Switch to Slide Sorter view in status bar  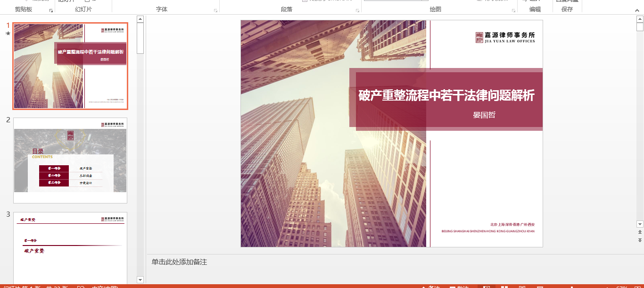[504, 287]
